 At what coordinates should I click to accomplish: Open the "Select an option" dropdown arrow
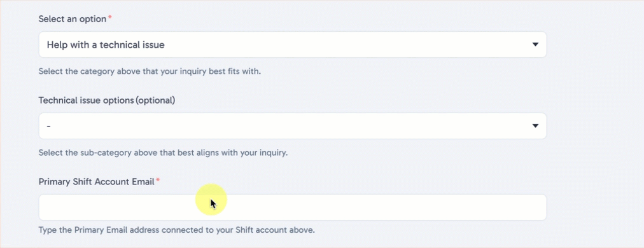point(535,45)
